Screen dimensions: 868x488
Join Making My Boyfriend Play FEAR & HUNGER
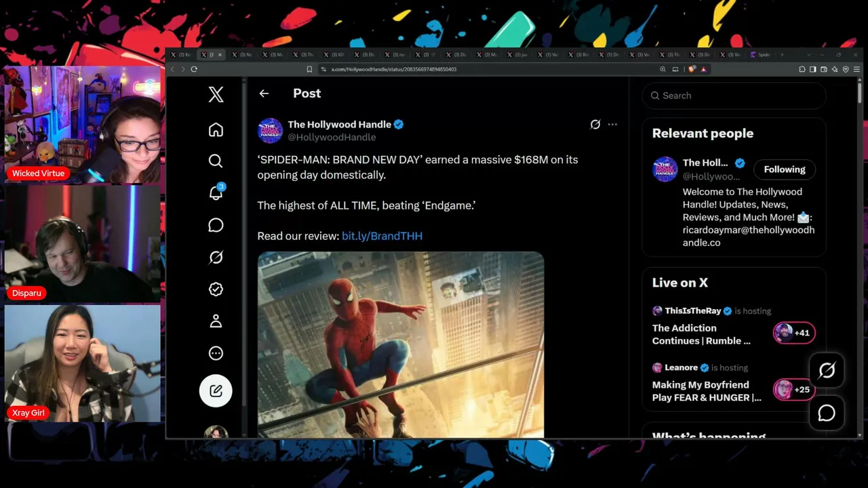(707, 391)
